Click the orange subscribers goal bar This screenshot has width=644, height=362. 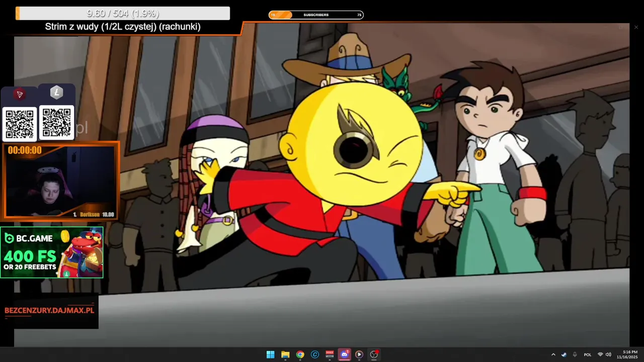tap(316, 15)
